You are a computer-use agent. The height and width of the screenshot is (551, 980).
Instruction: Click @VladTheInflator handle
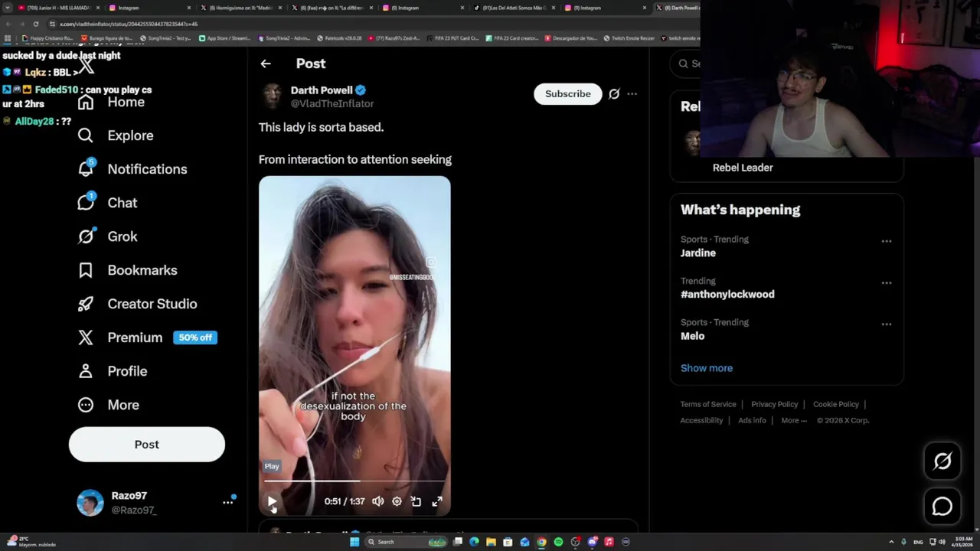[x=332, y=104]
